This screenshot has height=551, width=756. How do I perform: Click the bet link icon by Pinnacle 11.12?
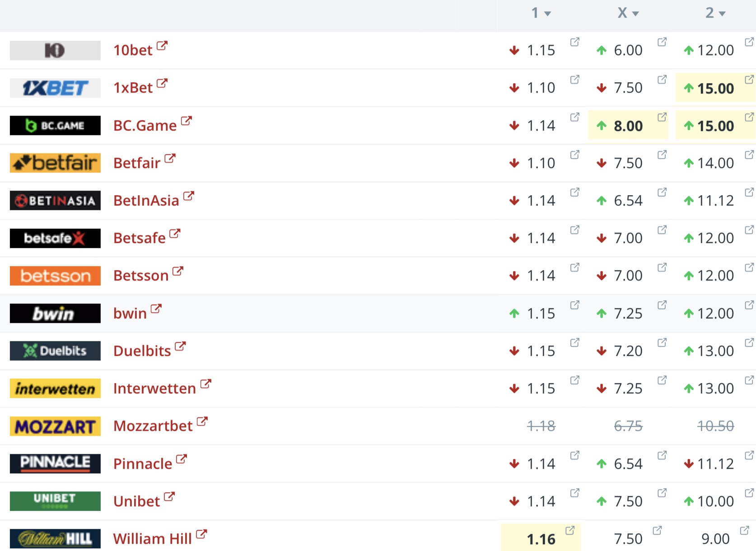tap(749, 455)
